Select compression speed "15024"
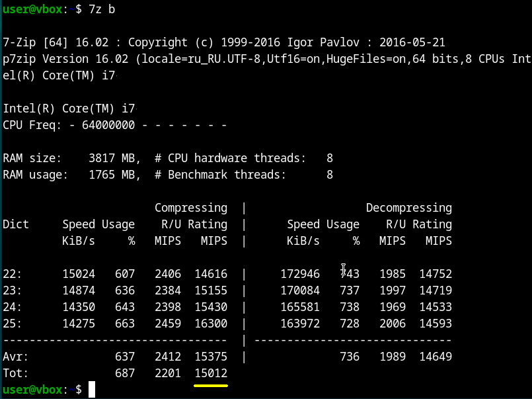 [x=79, y=274]
